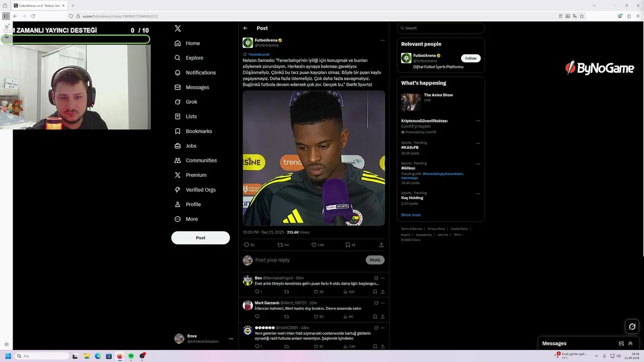Open Profile from the sidebar
This screenshot has height=362, width=644.
pyautogui.click(x=187, y=204)
